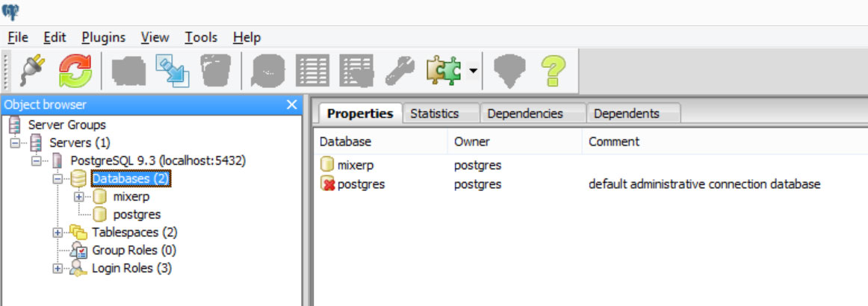868x306 pixels.
Task: Click the grayed SQL query tool icon
Action: tap(268, 71)
